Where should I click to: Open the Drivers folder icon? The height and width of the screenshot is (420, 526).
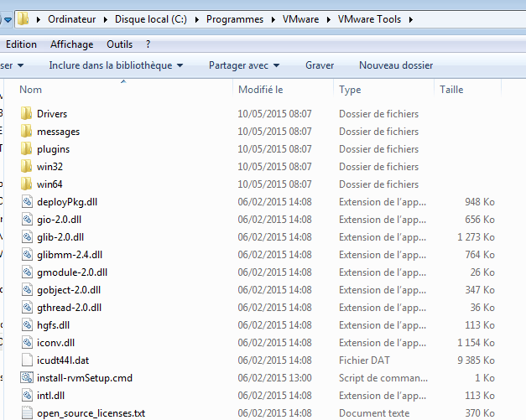pyautogui.click(x=26, y=113)
